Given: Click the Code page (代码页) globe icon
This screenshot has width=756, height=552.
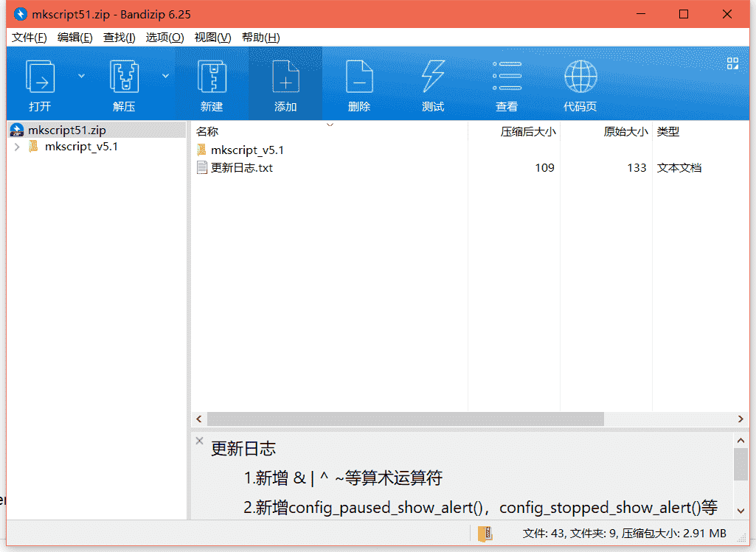Looking at the screenshot, I should [x=580, y=77].
